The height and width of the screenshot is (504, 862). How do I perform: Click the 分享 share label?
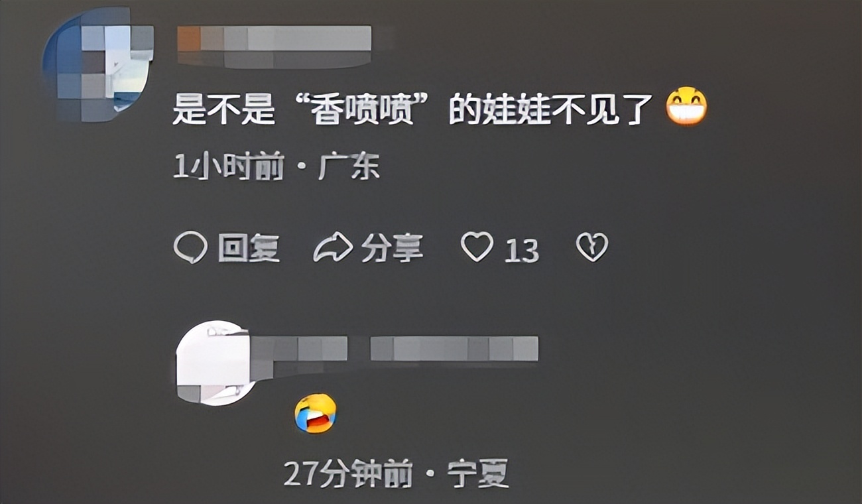[393, 248]
